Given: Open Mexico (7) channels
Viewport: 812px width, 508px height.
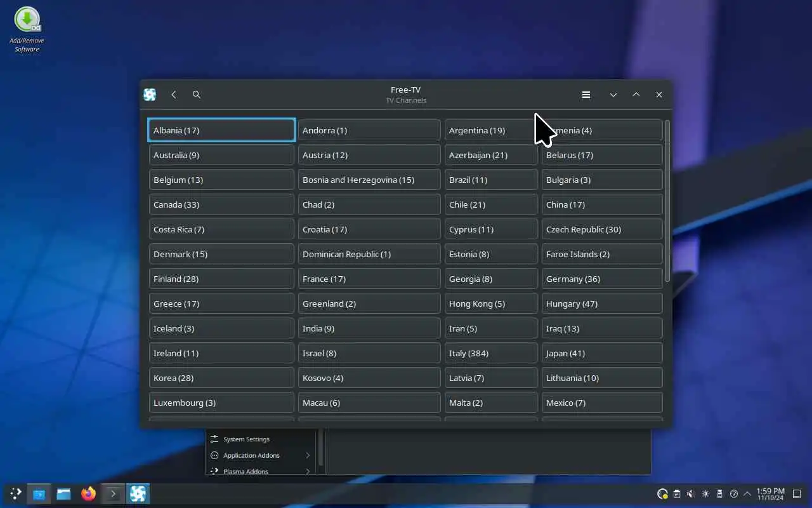Looking at the screenshot, I should coord(602,403).
